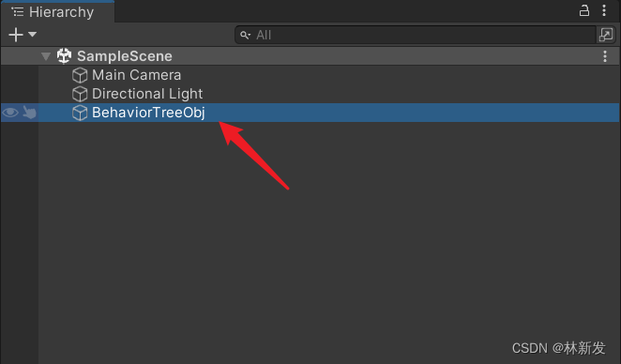Image resolution: width=621 pixels, height=364 pixels.
Task: Click the plus icon to create object
Action: [x=16, y=35]
